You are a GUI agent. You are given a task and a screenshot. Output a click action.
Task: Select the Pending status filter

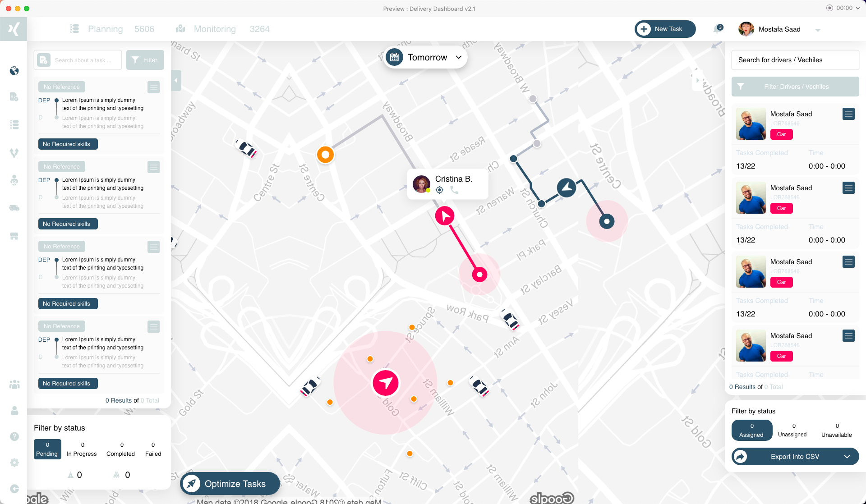pyautogui.click(x=47, y=449)
